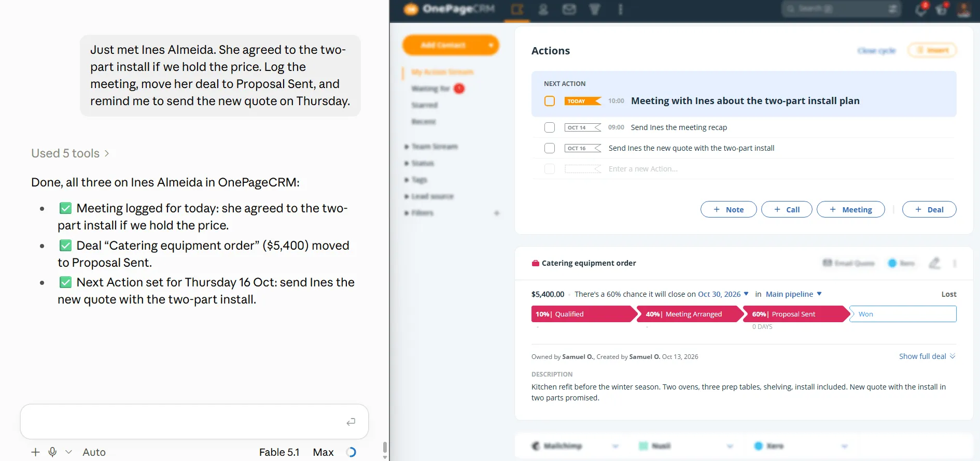Click the OCT 16 date flag

click(583, 148)
